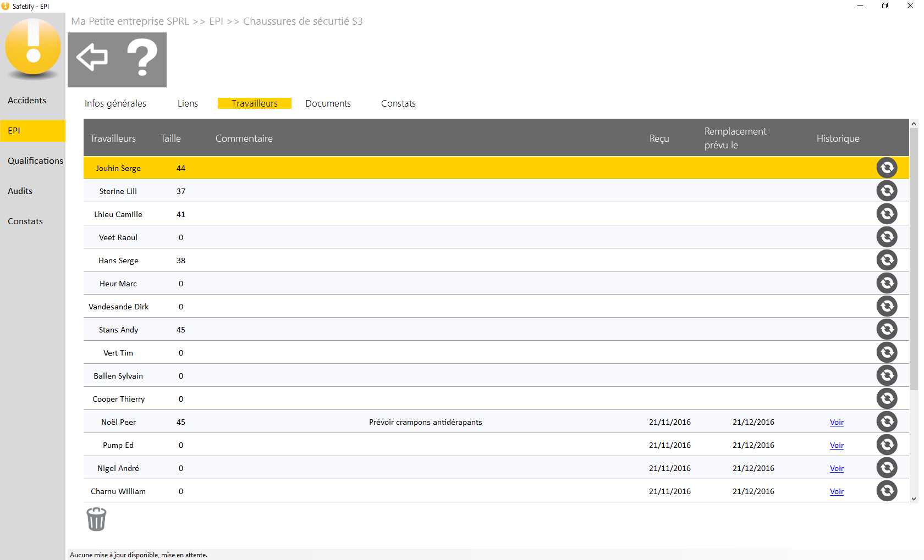The height and width of the screenshot is (560, 924).
Task: Select EPI in the sidebar
Action: pyautogui.click(x=32, y=131)
